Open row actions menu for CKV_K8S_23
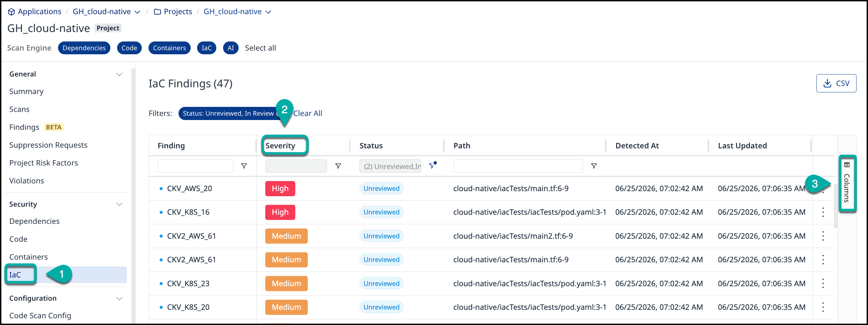Image resolution: width=868 pixels, height=325 pixels. click(823, 284)
